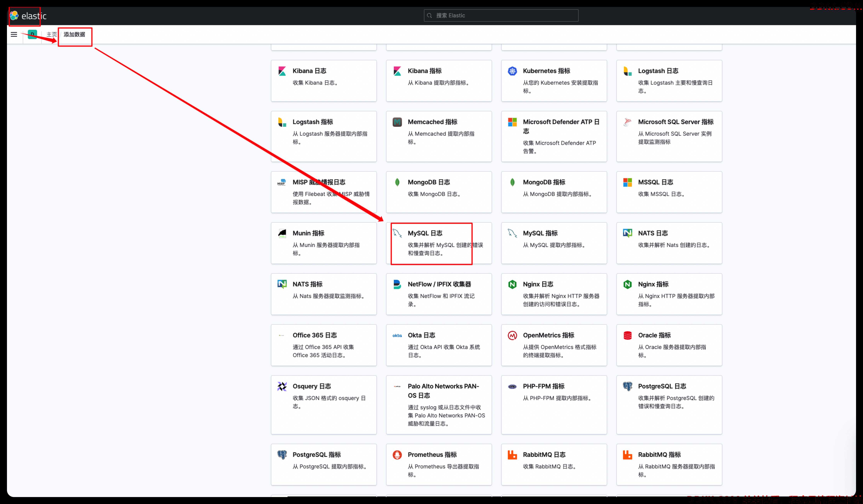This screenshot has height=504, width=863.
Task: Click the Nginx 指标 hexagon icon
Action: point(627,284)
